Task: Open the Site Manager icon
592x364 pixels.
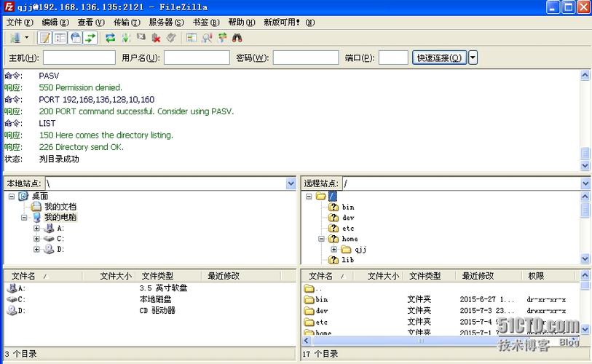Action: [15, 38]
